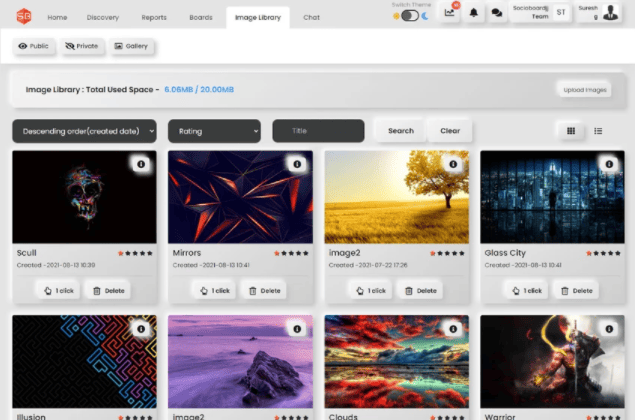Open the Boards menu
This screenshot has width=635, height=420.
click(201, 17)
